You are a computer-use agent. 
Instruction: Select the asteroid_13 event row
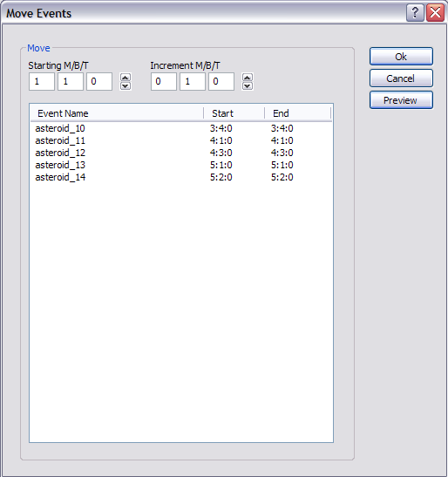pos(180,165)
